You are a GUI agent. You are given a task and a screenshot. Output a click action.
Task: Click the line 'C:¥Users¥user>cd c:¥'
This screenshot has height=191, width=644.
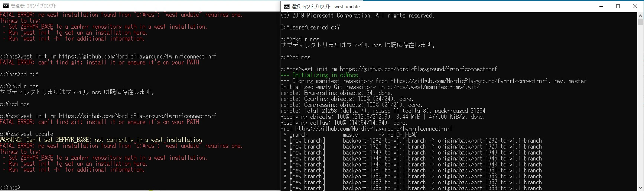(310, 27)
